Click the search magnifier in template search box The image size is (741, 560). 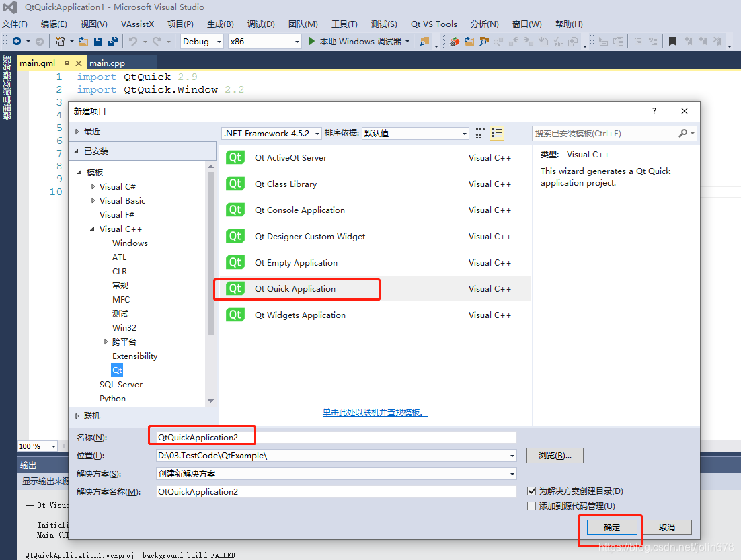tap(683, 134)
